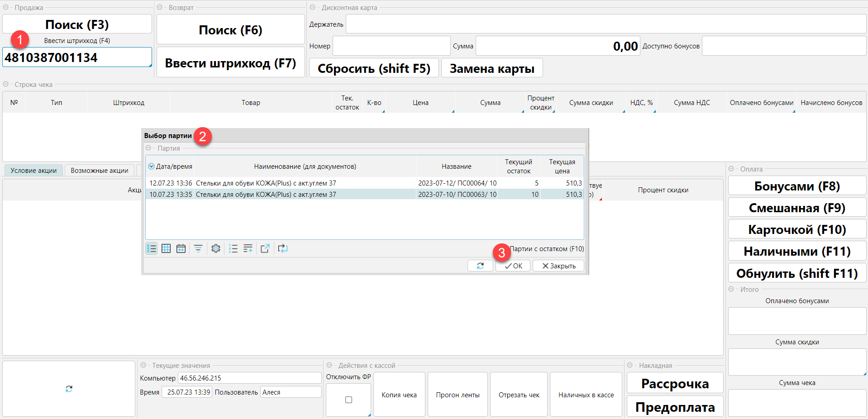Collapse the Партия group section
Image resolution: width=868 pixels, height=419 pixels.
148,148
